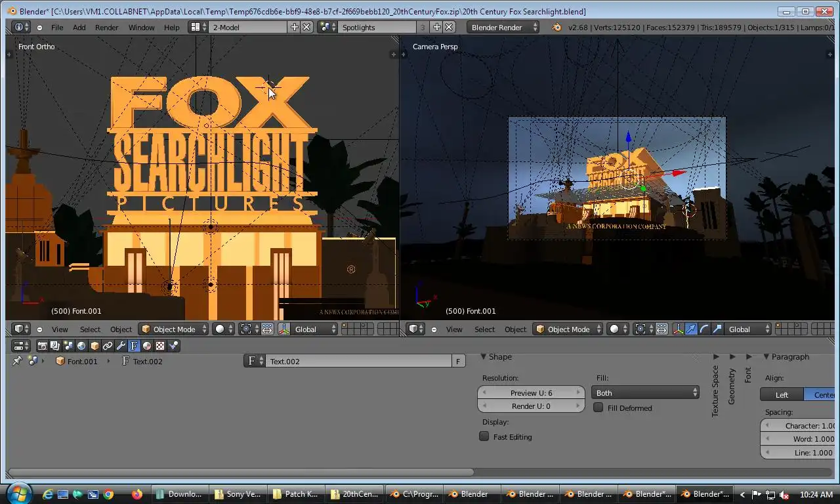Toggle scale manipulator in right viewport

tap(717, 329)
